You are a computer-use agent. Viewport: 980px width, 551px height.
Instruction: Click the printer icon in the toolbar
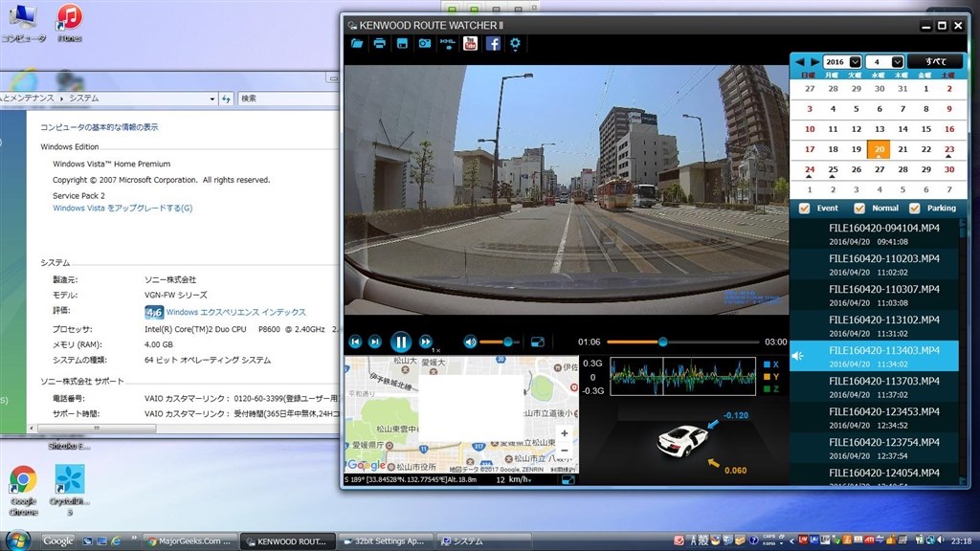[380, 43]
